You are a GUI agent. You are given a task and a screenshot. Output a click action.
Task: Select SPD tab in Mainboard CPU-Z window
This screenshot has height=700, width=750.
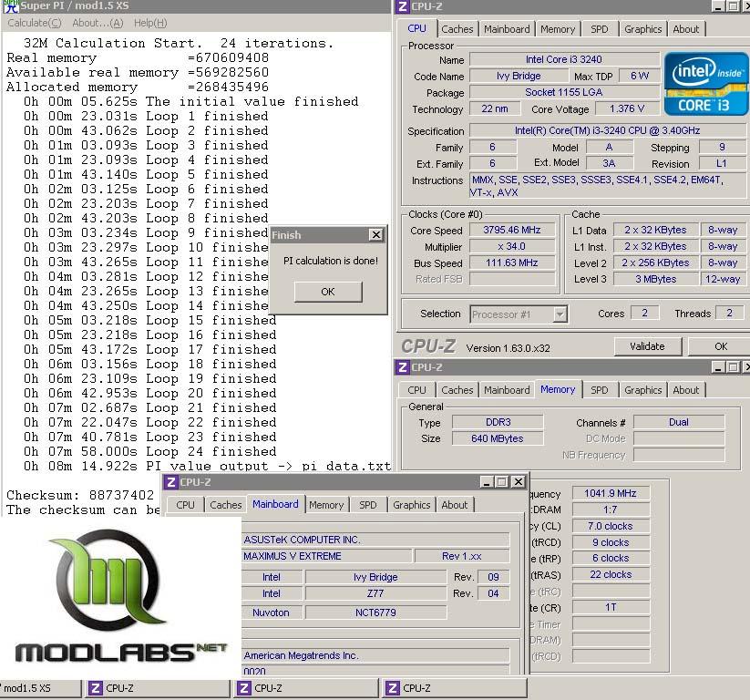click(368, 505)
